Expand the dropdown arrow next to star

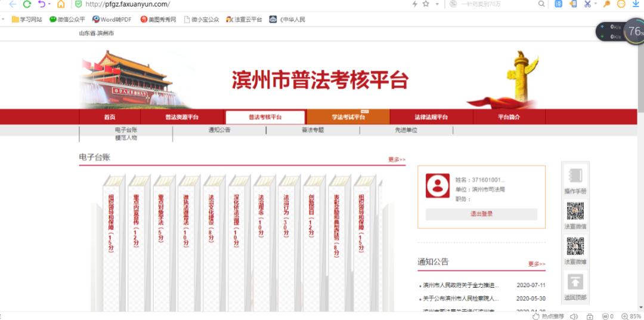(x=437, y=4)
